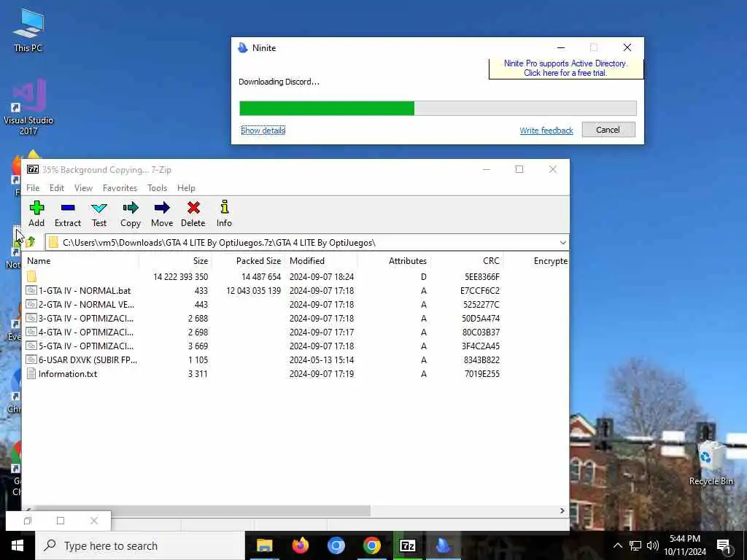
Task: Click CRC value 7019E255
Action: tap(482, 374)
